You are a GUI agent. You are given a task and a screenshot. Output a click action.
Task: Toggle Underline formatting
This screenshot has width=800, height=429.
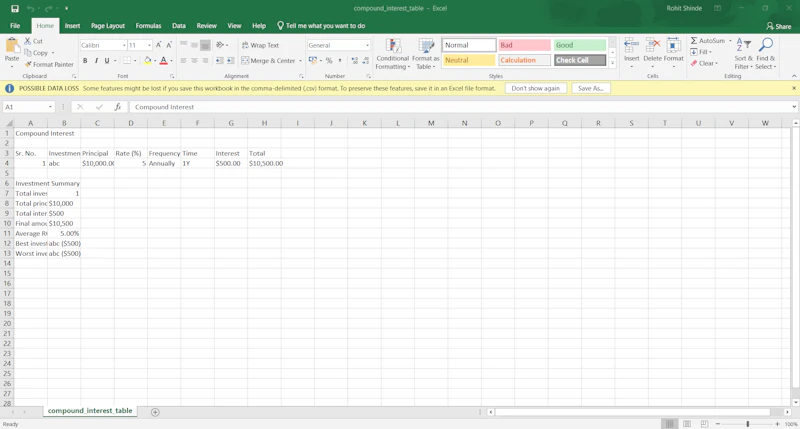pyautogui.click(x=107, y=61)
